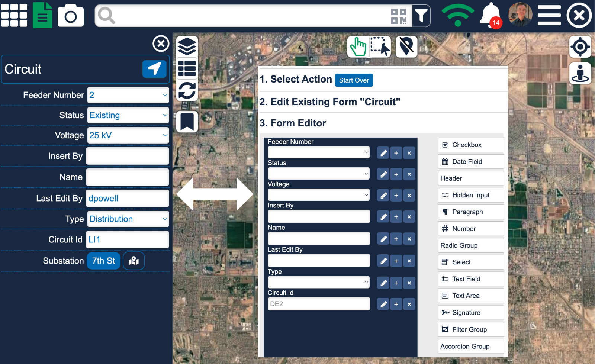The width and height of the screenshot is (595, 364).
Task: Open the map icon beside the Substation field
Action: click(134, 261)
